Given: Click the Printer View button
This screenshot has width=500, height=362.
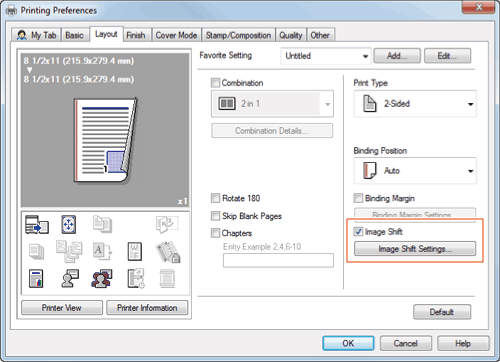Looking at the screenshot, I should (x=62, y=308).
